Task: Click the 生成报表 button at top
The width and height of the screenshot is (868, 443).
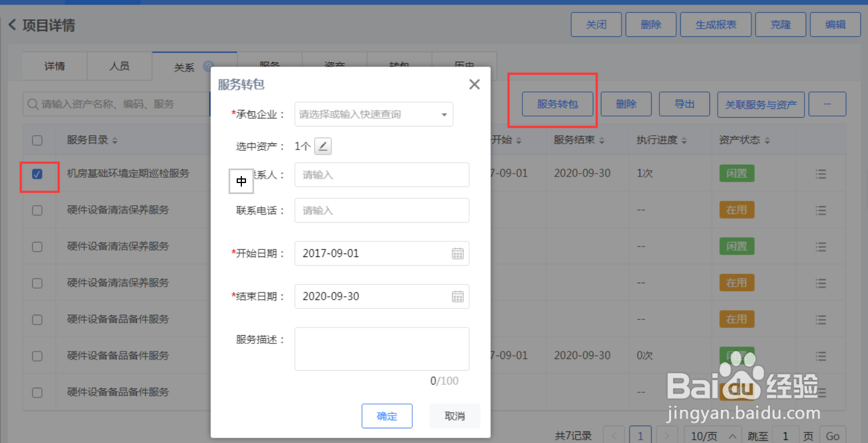Action: point(715,24)
